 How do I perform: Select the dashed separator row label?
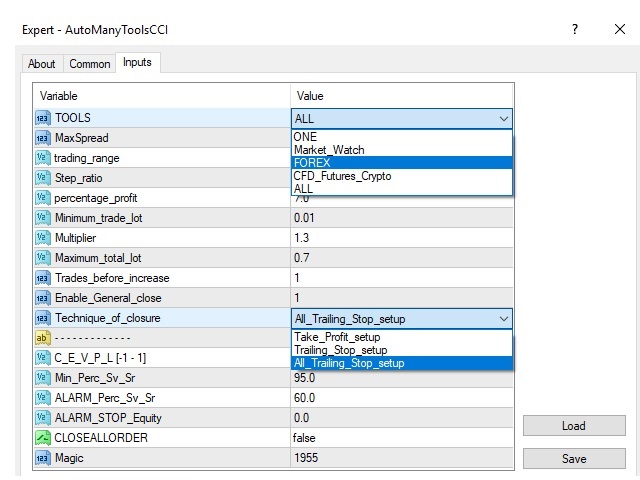[92, 338]
